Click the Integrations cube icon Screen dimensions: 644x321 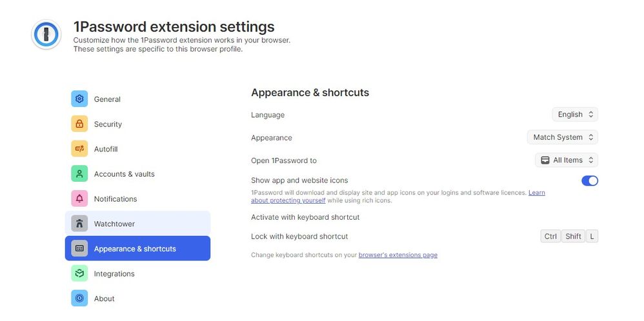79,273
